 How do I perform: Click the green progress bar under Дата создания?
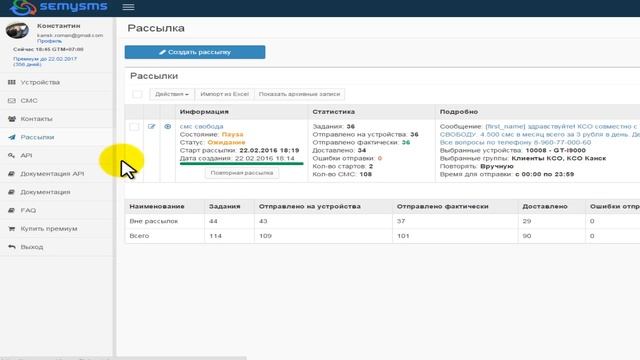click(x=241, y=164)
